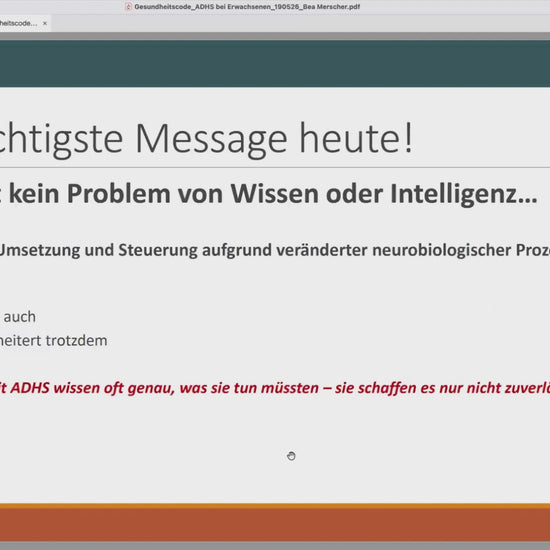
Task: Close the "heitscode..." document tab
Action: 45,24
